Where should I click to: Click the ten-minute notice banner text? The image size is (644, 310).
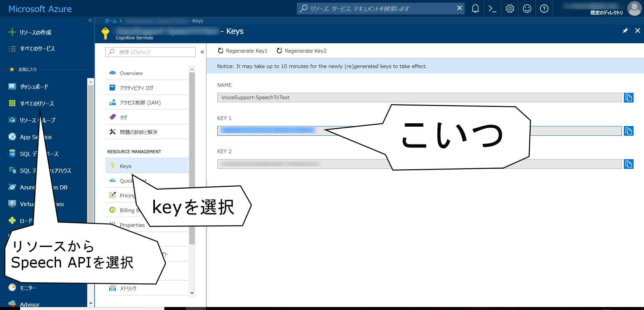pyautogui.click(x=322, y=66)
